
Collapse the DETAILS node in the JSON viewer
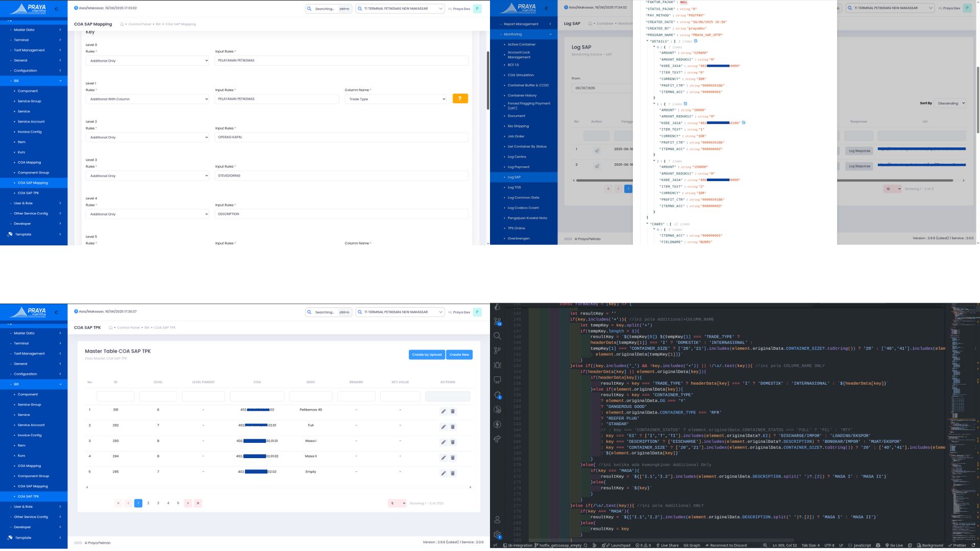coord(647,41)
